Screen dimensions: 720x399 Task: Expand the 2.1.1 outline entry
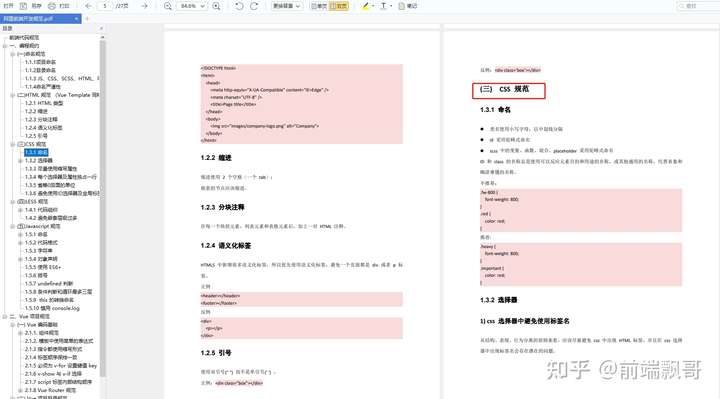point(20,333)
